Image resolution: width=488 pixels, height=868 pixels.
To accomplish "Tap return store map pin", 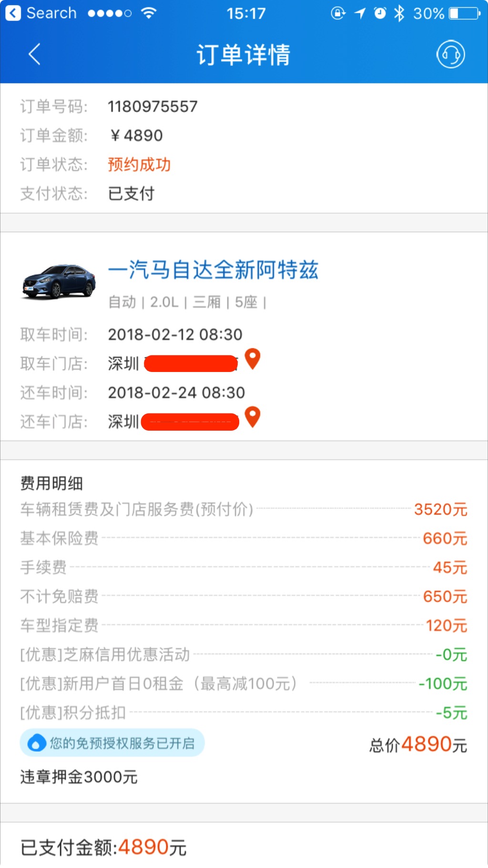I will tap(253, 417).
